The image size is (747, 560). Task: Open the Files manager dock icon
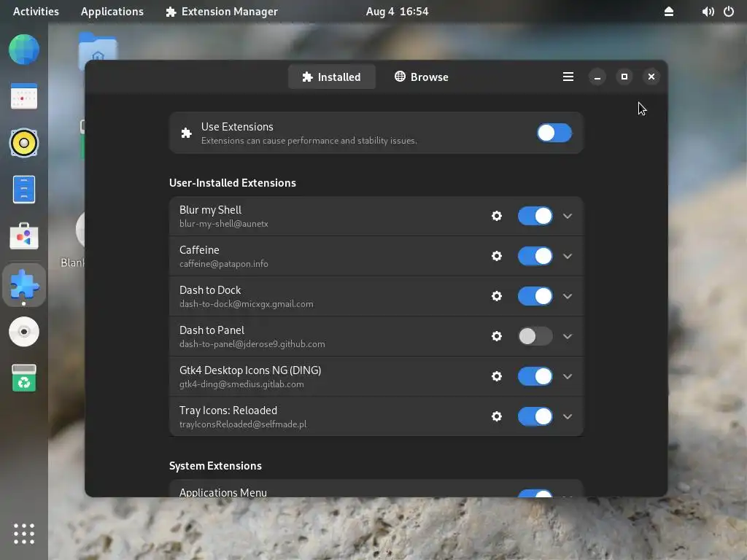coord(24,190)
